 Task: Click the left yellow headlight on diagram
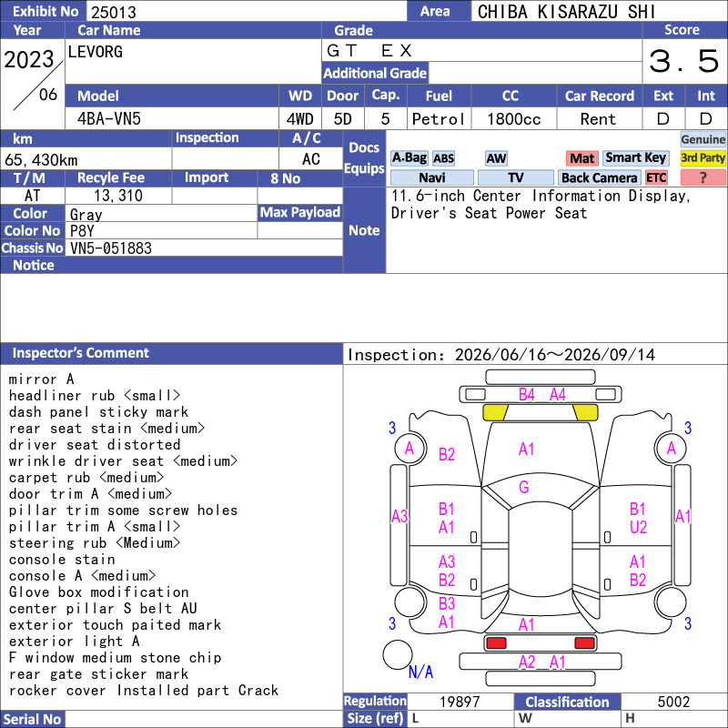click(495, 412)
